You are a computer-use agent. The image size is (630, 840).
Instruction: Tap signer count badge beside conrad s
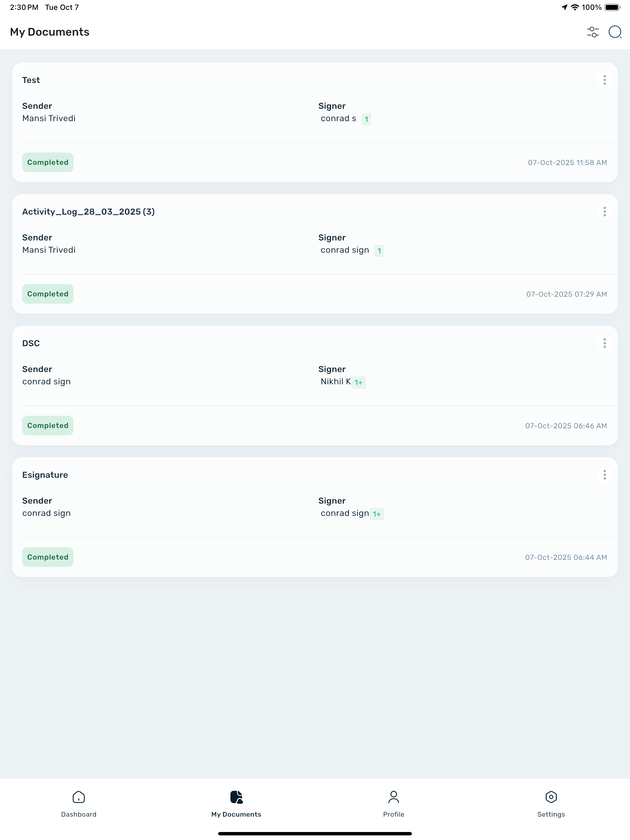366,119
